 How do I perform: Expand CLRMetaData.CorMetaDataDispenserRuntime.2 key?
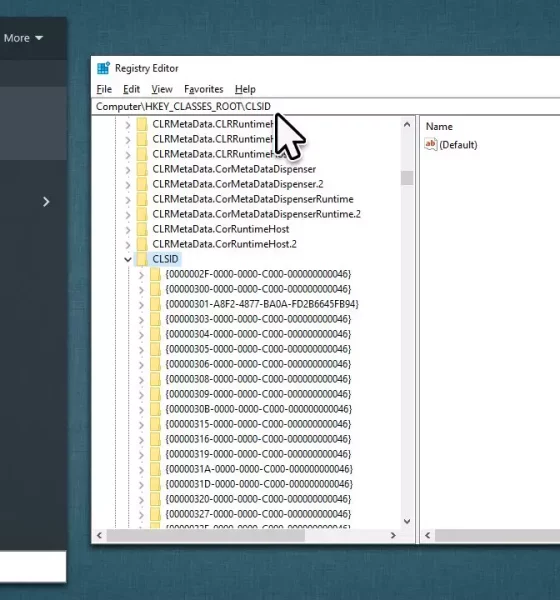pyautogui.click(x=128, y=214)
